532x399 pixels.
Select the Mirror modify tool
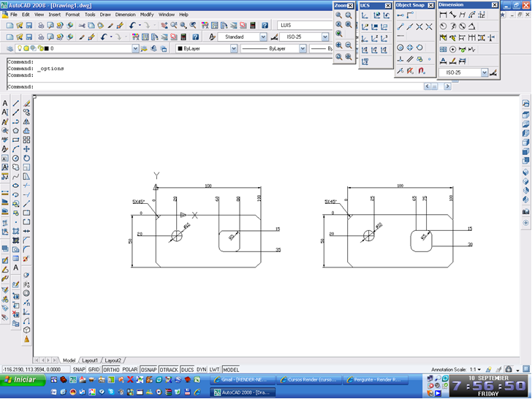coord(26,121)
